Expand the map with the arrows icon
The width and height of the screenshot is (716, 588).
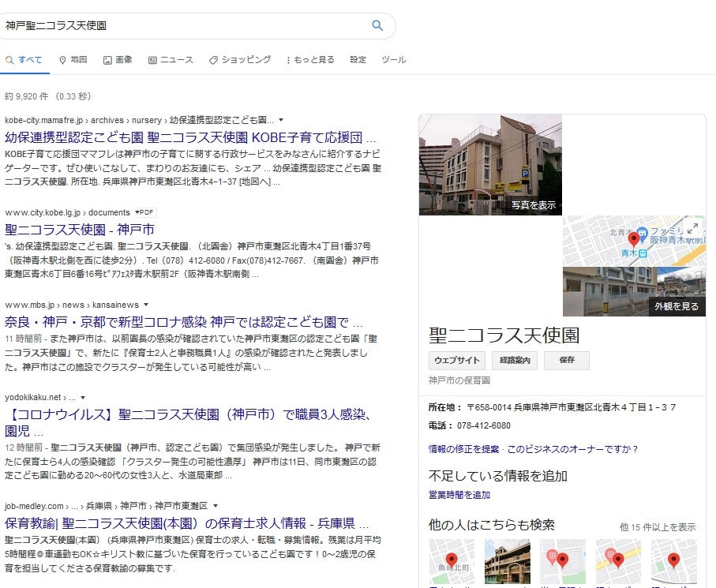tap(692, 228)
